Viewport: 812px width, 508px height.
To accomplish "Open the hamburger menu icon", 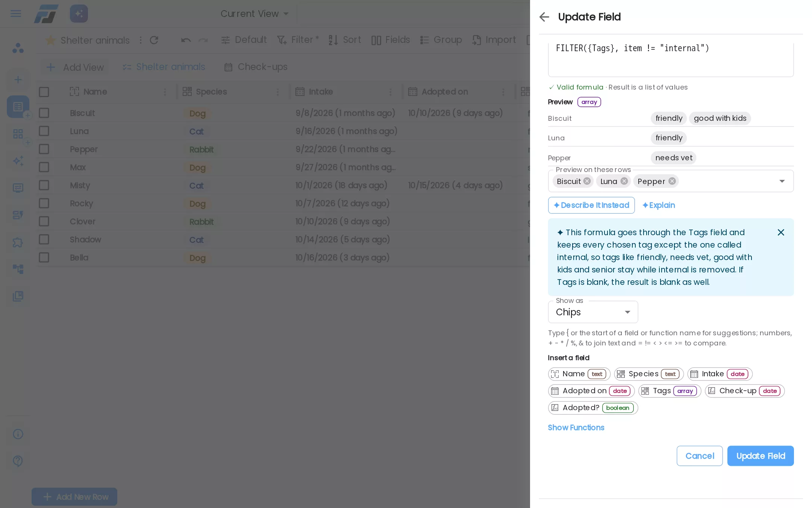I will click(x=16, y=14).
